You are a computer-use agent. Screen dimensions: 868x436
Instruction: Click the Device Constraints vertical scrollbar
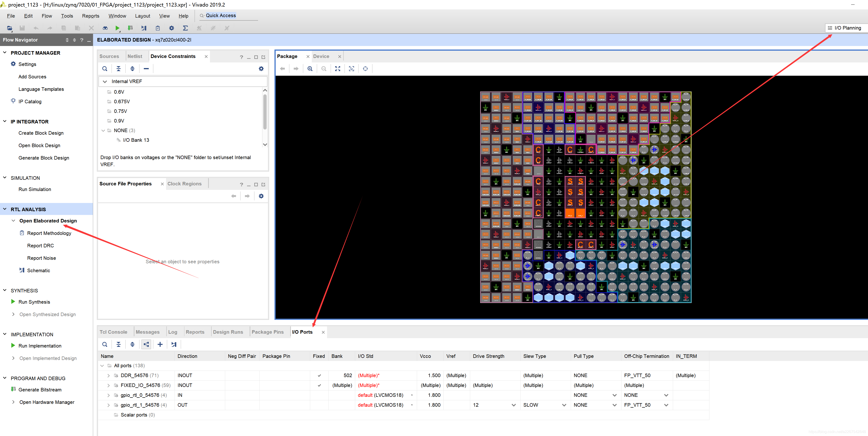click(x=265, y=112)
